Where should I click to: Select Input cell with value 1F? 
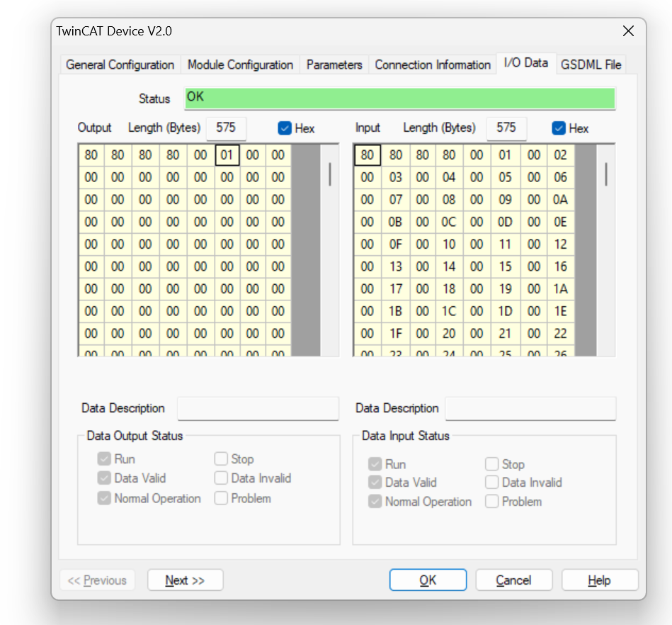(395, 333)
